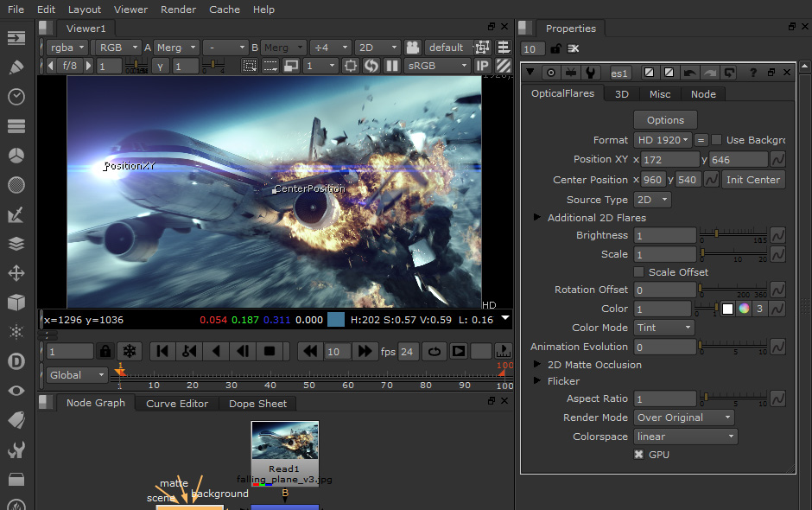
Task: Switch to the Misc tab
Action: pos(660,94)
